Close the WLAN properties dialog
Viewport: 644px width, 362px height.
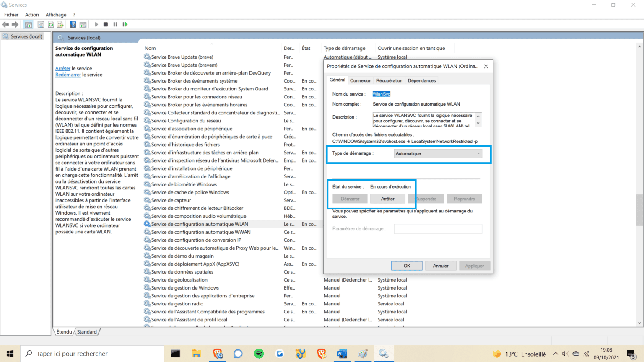(x=486, y=66)
